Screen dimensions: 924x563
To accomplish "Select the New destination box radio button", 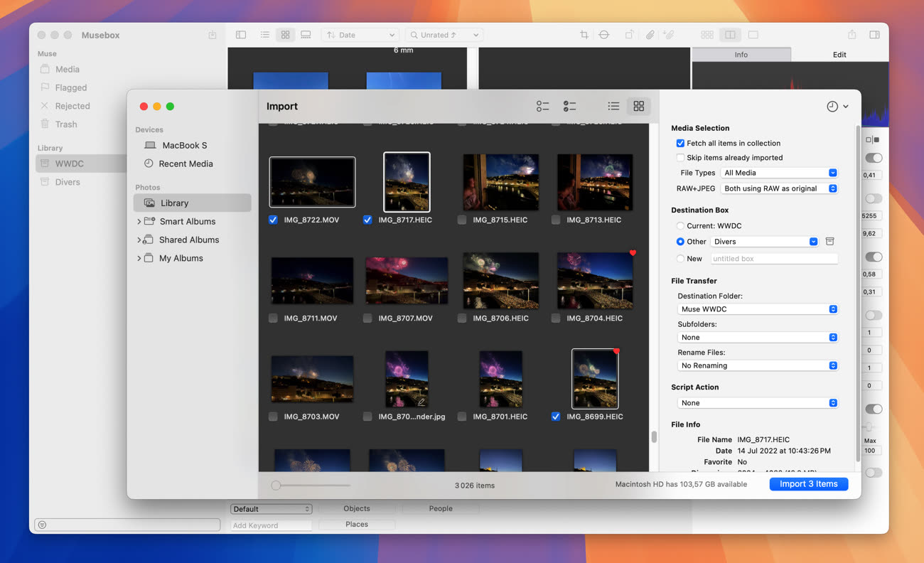I will pyautogui.click(x=680, y=259).
